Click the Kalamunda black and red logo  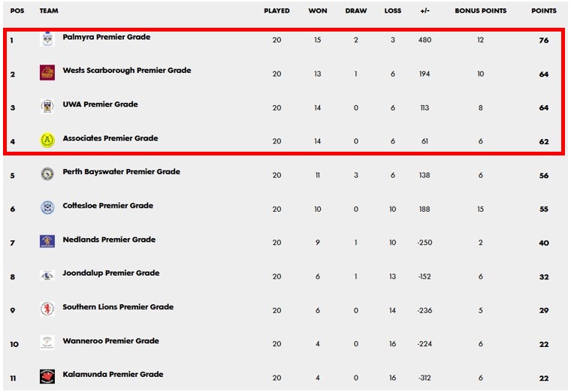pyautogui.click(x=47, y=376)
